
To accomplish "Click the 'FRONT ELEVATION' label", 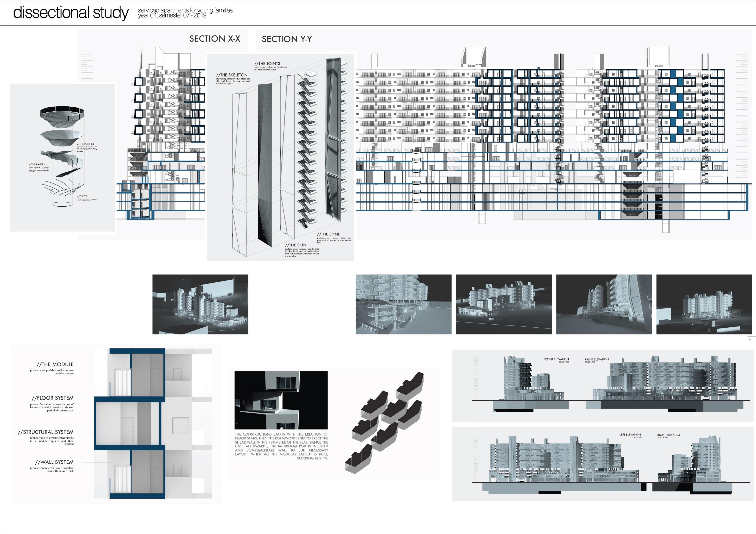I will click(556, 359).
